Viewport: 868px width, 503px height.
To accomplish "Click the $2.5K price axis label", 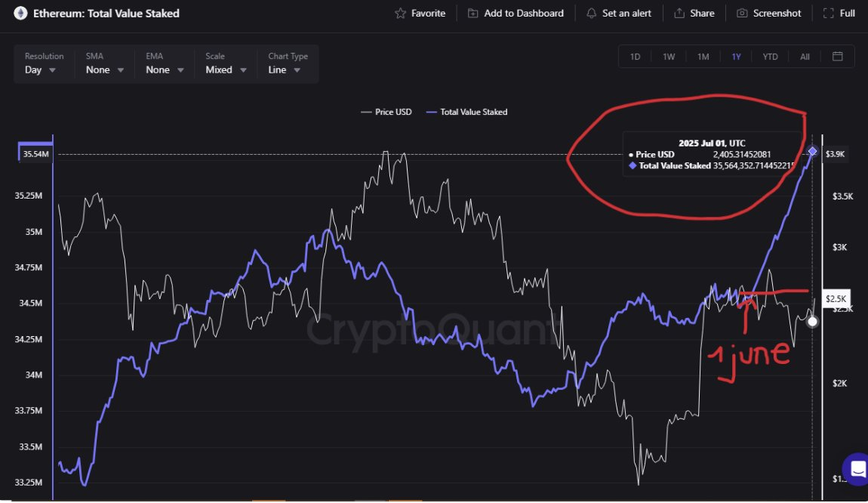I will pyautogui.click(x=836, y=299).
